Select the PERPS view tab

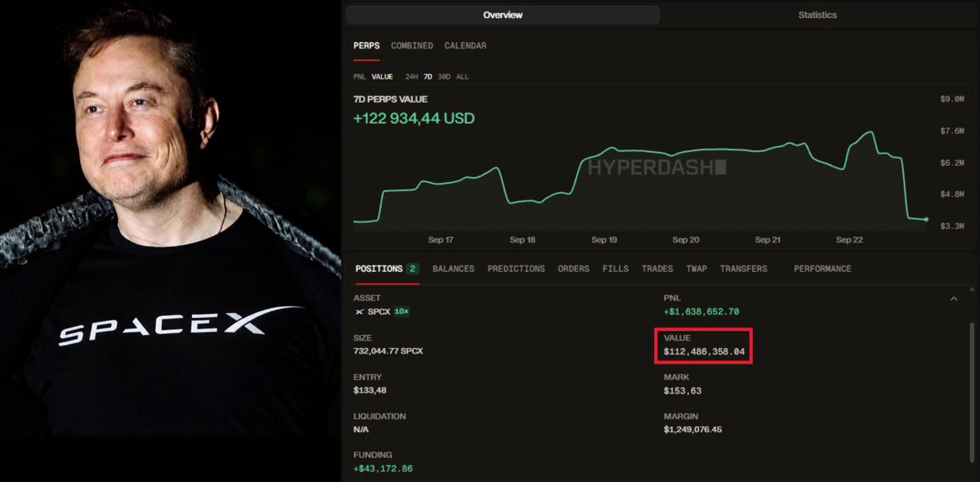click(x=367, y=46)
